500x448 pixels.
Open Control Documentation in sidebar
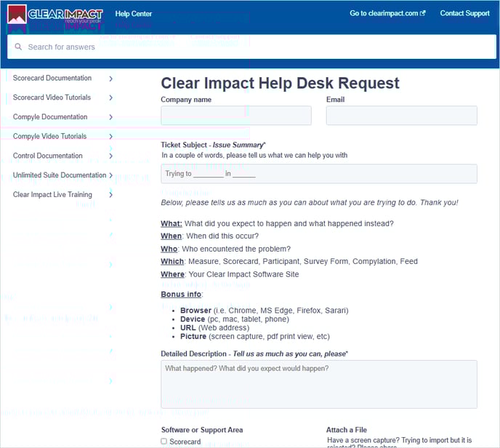coord(47,156)
